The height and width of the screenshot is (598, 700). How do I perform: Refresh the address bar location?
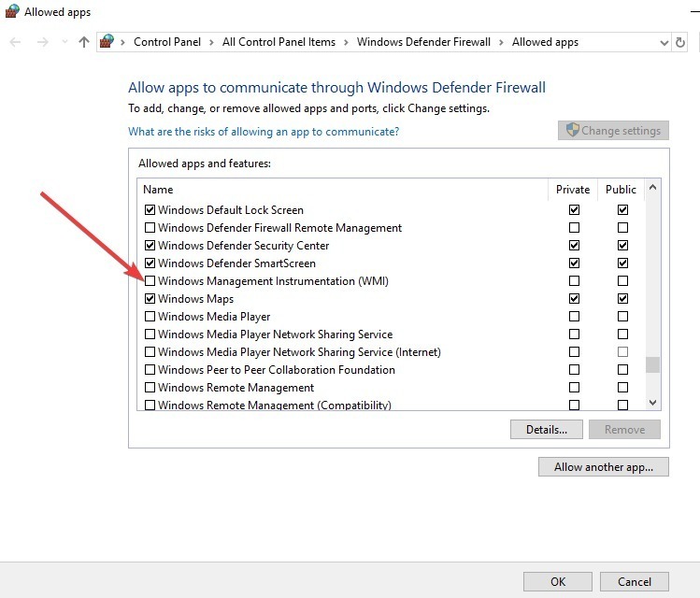pos(680,42)
